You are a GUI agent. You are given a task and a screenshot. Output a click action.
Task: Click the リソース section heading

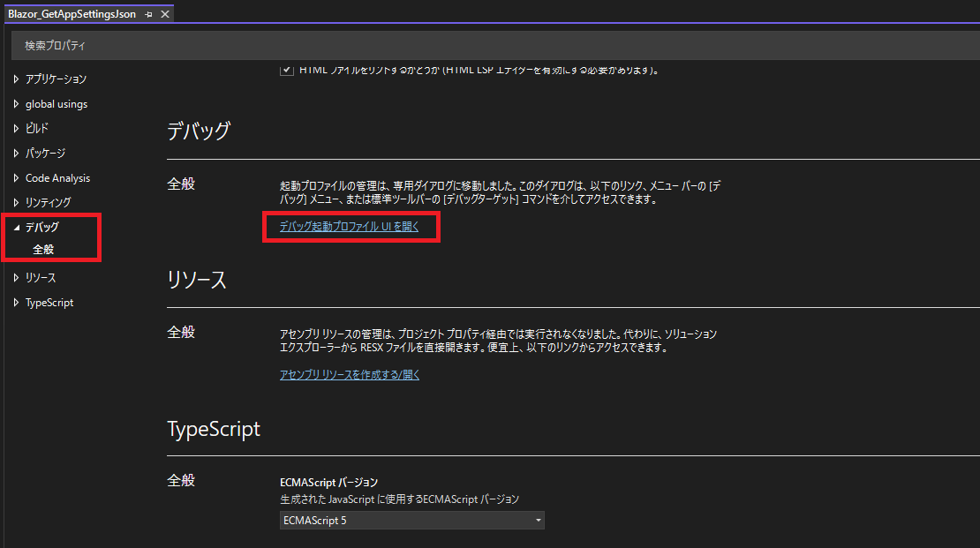pos(196,280)
